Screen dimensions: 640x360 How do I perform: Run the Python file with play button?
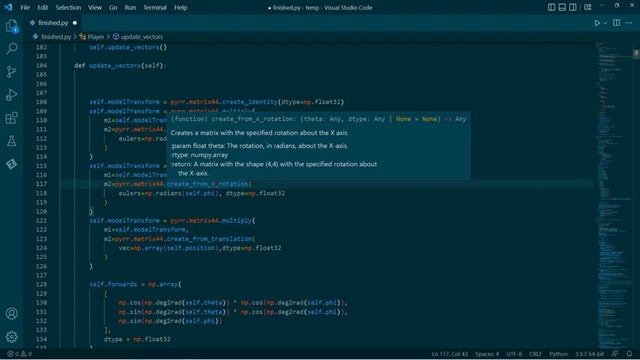tap(597, 23)
